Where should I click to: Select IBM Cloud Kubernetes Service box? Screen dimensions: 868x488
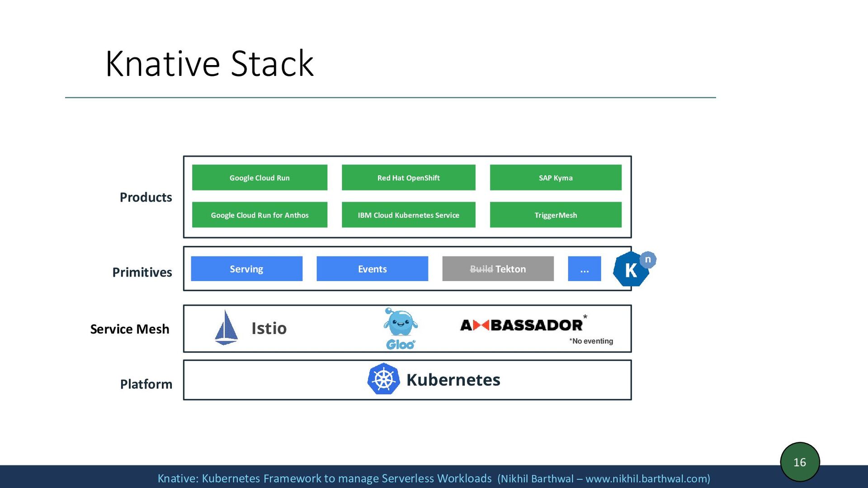click(x=408, y=215)
